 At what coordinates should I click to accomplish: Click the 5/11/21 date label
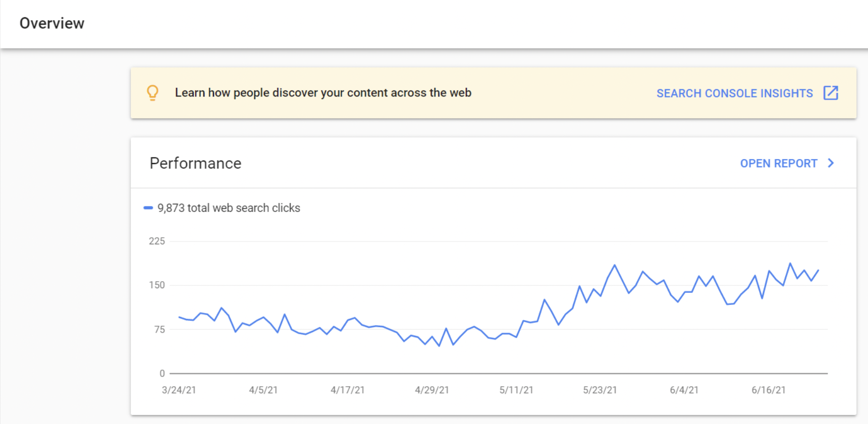point(516,390)
